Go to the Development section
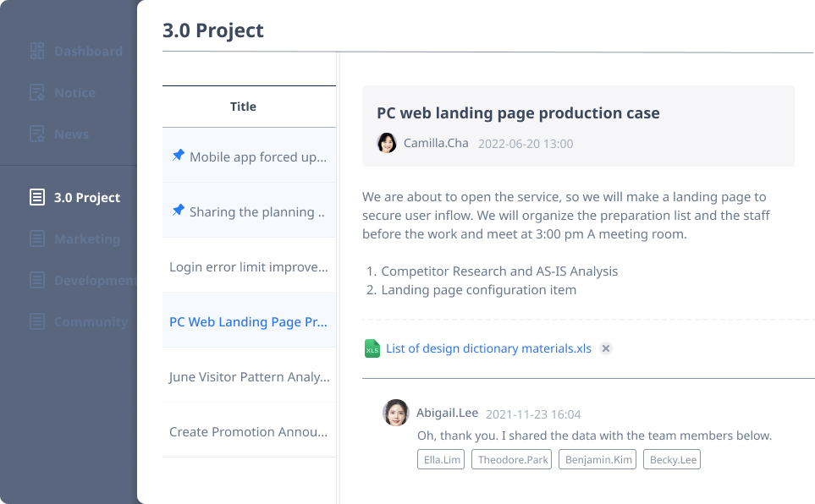Viewport: 815px width, 504px height. point(93,281)
